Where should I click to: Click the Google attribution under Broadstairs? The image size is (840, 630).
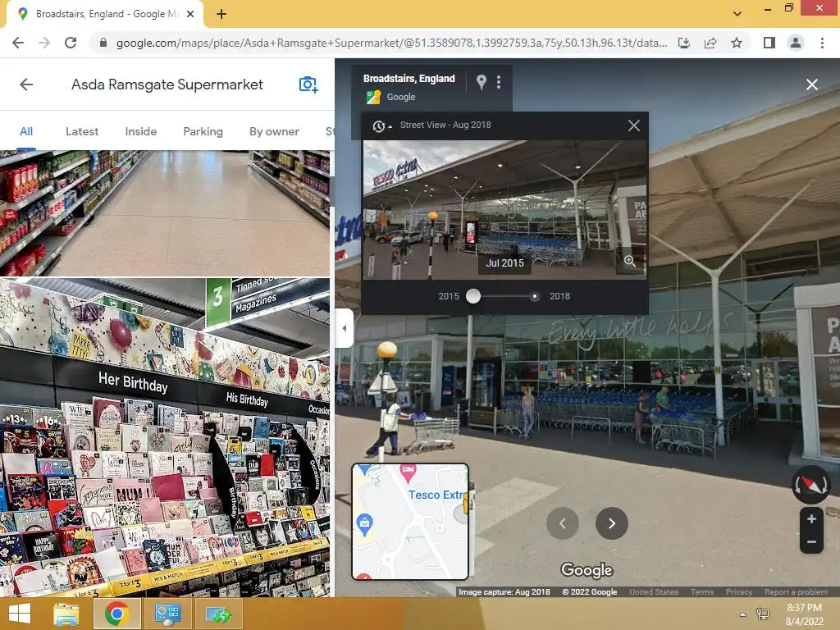point(401,97)
